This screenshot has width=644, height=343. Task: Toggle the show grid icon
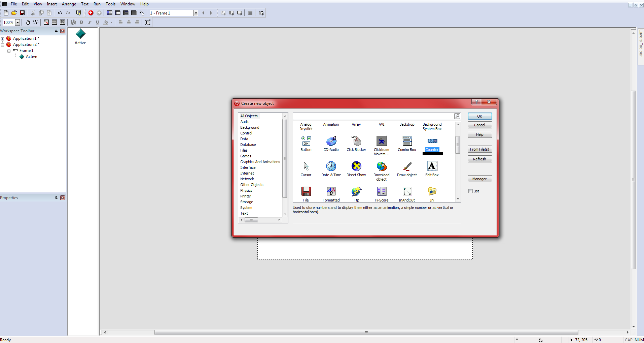55,22
